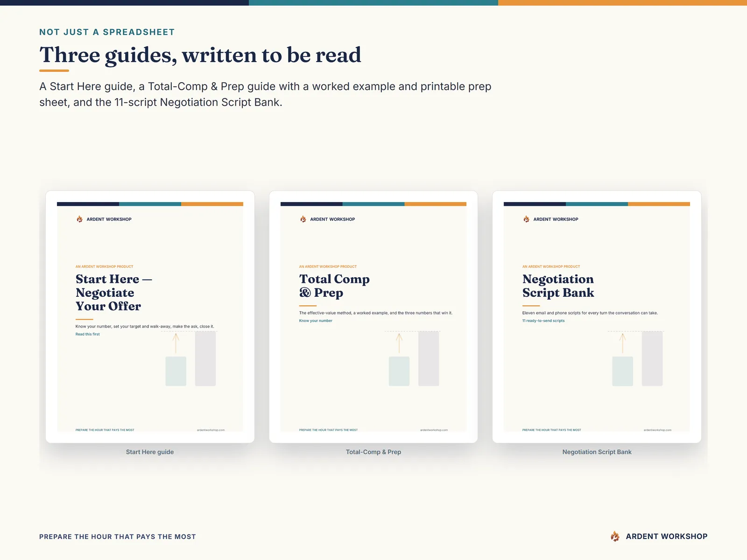Click the intro paragraph about the Start Here guide
This screenshot has height=560, width=747.
pos(265,94)
